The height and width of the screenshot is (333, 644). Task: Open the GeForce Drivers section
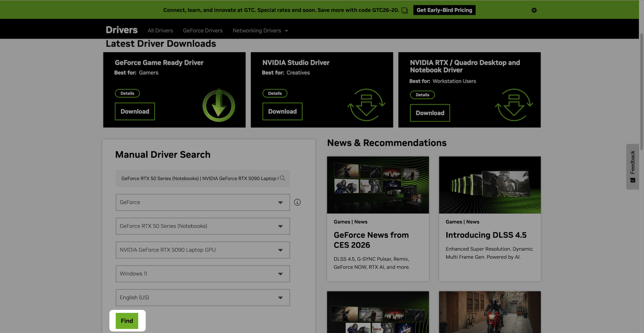[203, 30]
